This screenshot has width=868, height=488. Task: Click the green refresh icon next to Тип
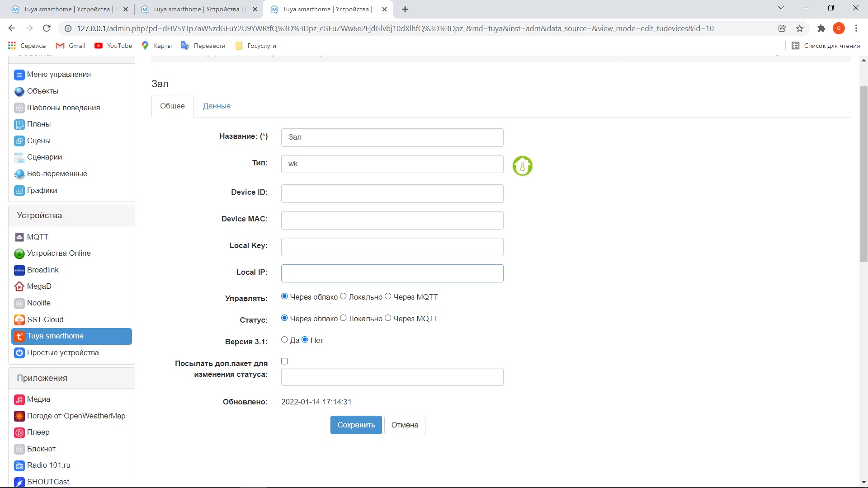tap(522, 166)
